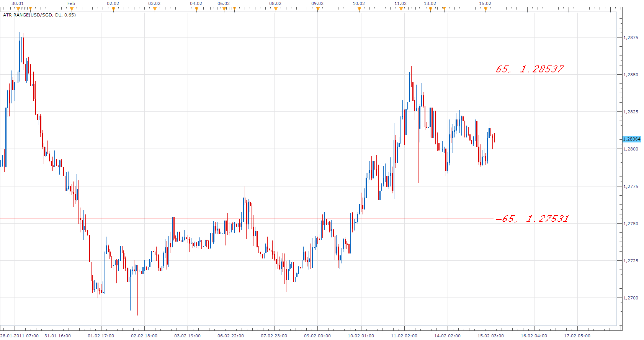Image resolution: width=644 pixels, height=340 pixels.
Task: Click the 17.02 05:00 time label
Action: pos(577,336)
